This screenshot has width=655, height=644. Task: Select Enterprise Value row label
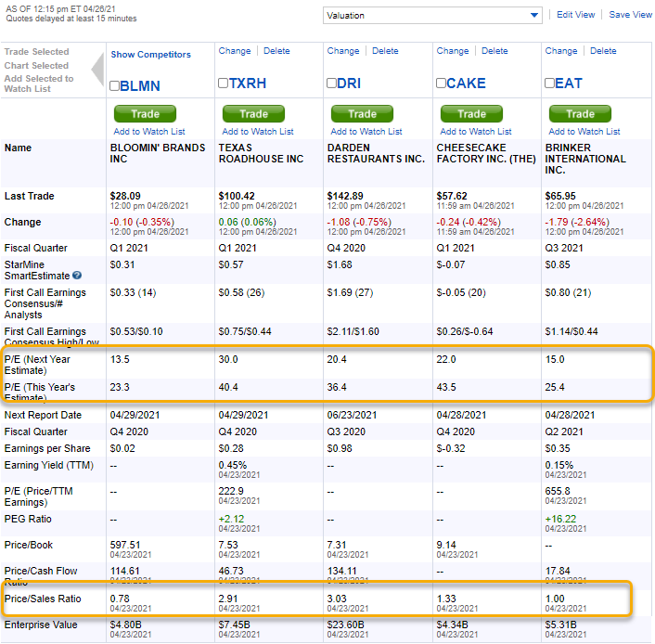[x=41, y=625]
